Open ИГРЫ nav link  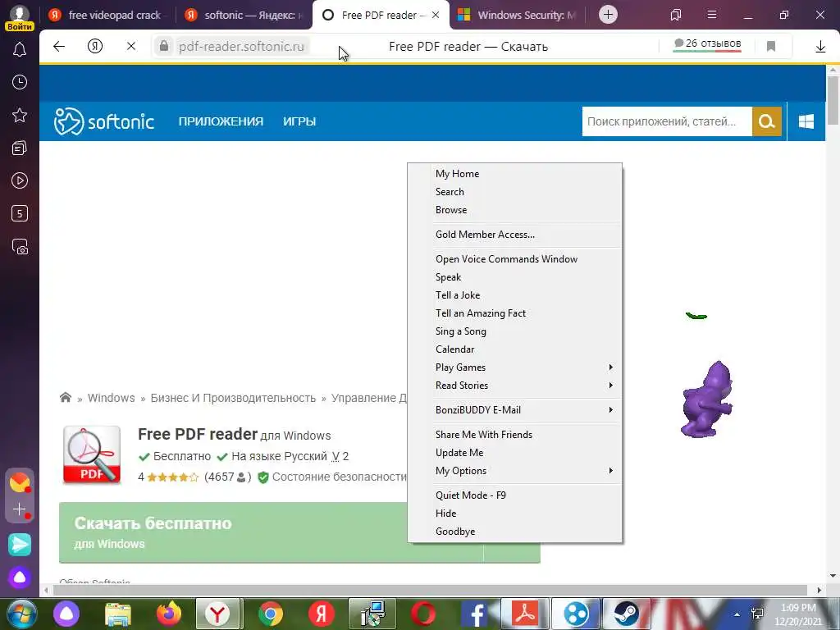[299, 121]
